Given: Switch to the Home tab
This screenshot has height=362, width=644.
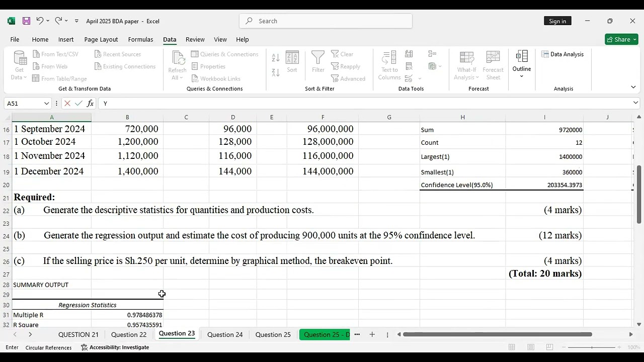Looking at the screenshot, I should pos(40,39).
